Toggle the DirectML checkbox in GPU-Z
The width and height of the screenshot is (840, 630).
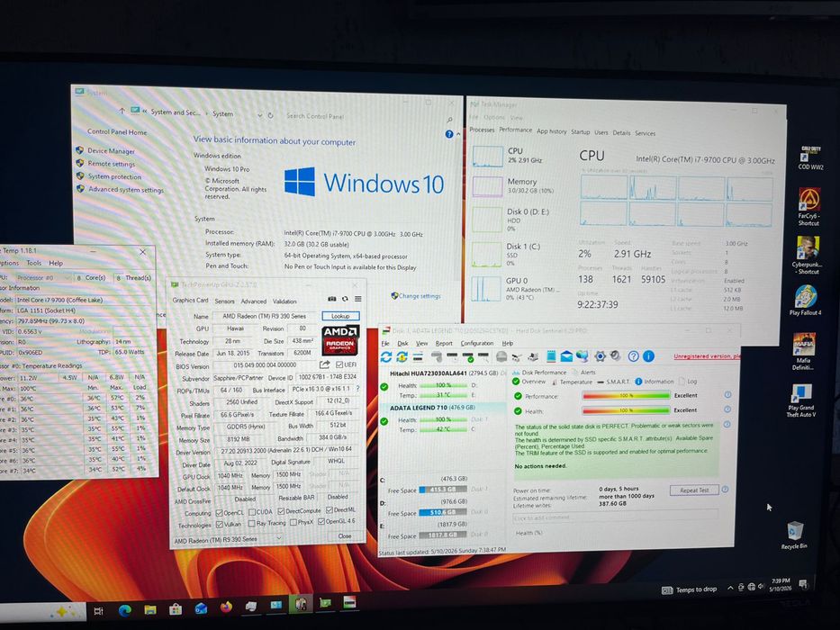pos(330,510)
